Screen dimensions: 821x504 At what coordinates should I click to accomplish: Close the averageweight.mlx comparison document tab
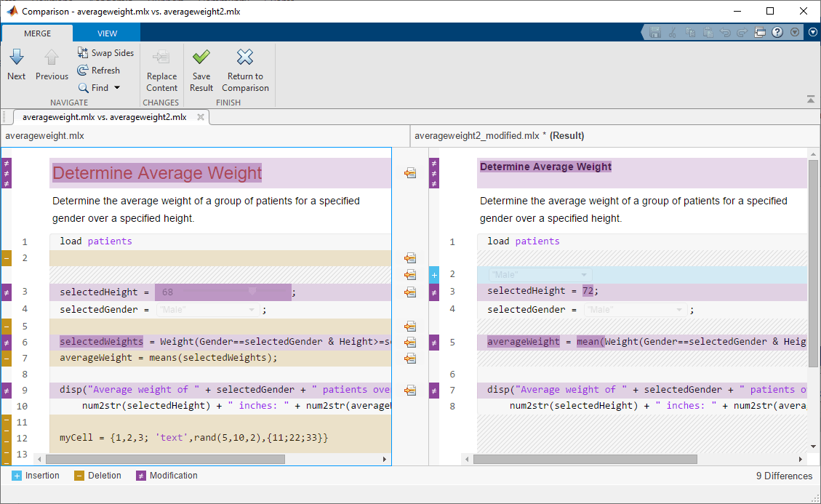tap(201, 116)
